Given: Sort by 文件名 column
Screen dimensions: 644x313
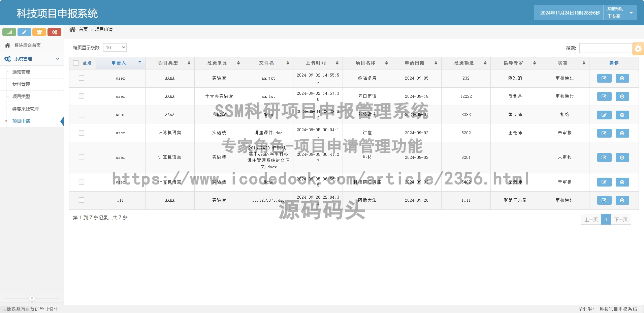Looking at the screenshot, I should coord(268,63).
